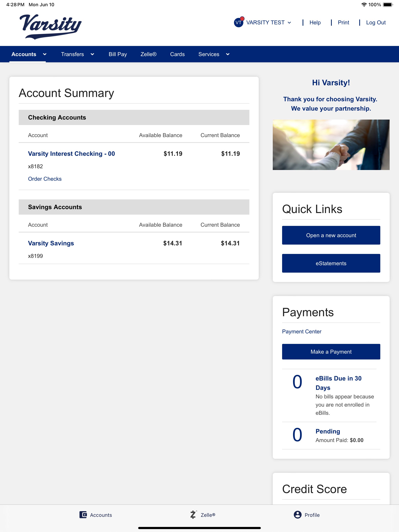Open the Cards navigation item
Screen dimensions: 399x532
tap(177, 54)
